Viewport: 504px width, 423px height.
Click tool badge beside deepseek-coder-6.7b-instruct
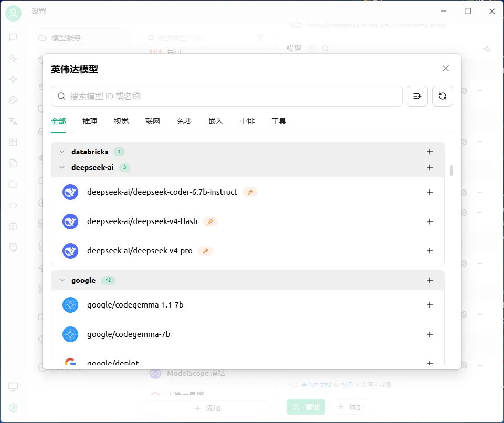coord(250,192)
